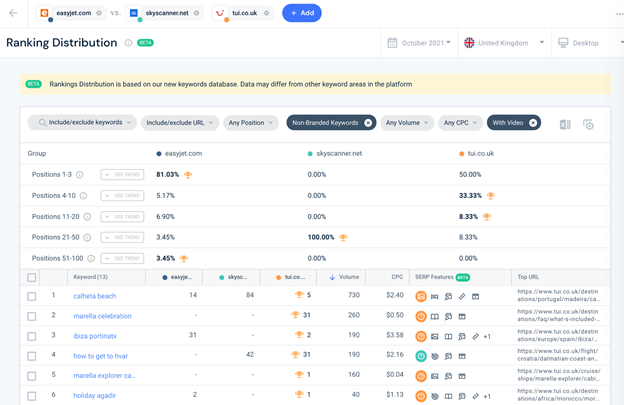The height and width of the screenshot is (405, 624).
Task: Click the skyscanner.net site favicon
Action: 134,13
